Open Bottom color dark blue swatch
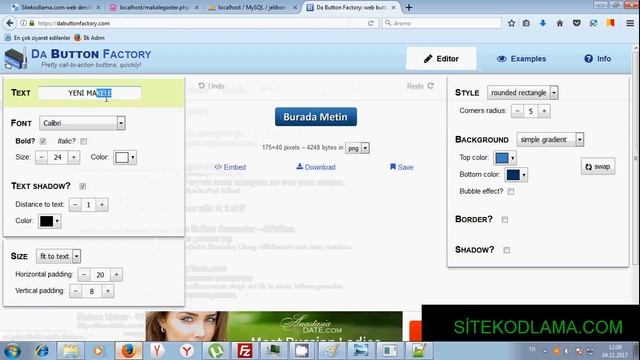 click(516, 175)
